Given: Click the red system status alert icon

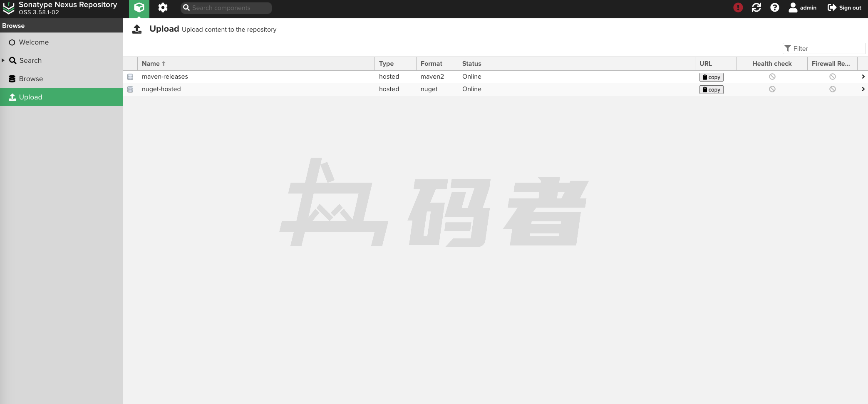Looking at the screenshot, I should pyautogui.click(x=738, y=8).
